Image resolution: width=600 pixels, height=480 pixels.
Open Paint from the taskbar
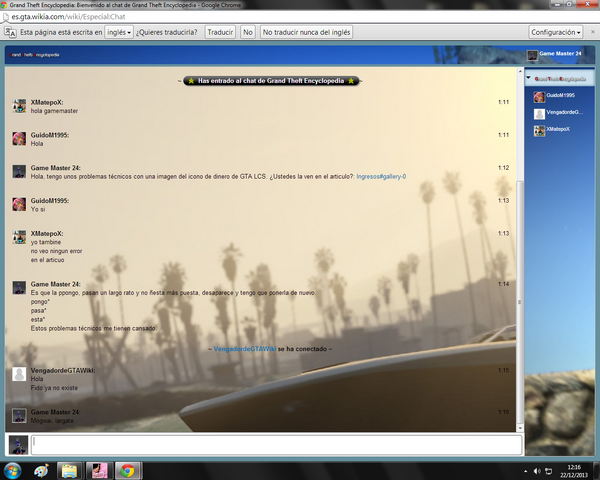[41, 471]
